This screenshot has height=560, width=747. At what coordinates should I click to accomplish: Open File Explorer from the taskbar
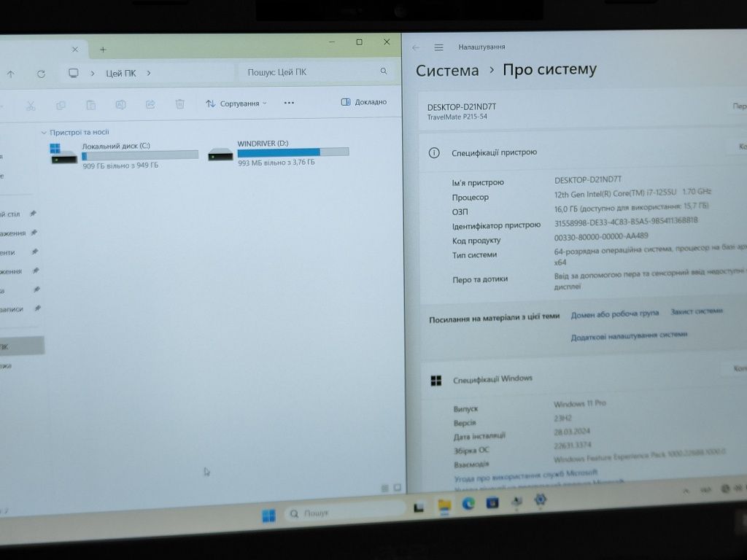(x=444, y=506)
